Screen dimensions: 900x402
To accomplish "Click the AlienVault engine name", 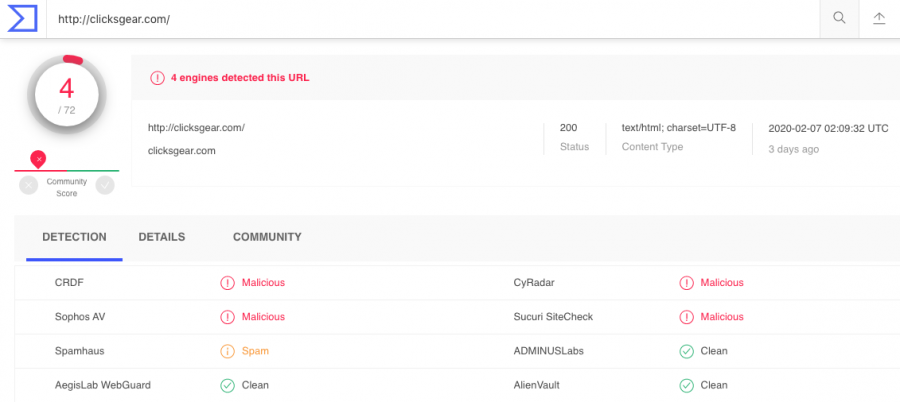I will [537, 385].
